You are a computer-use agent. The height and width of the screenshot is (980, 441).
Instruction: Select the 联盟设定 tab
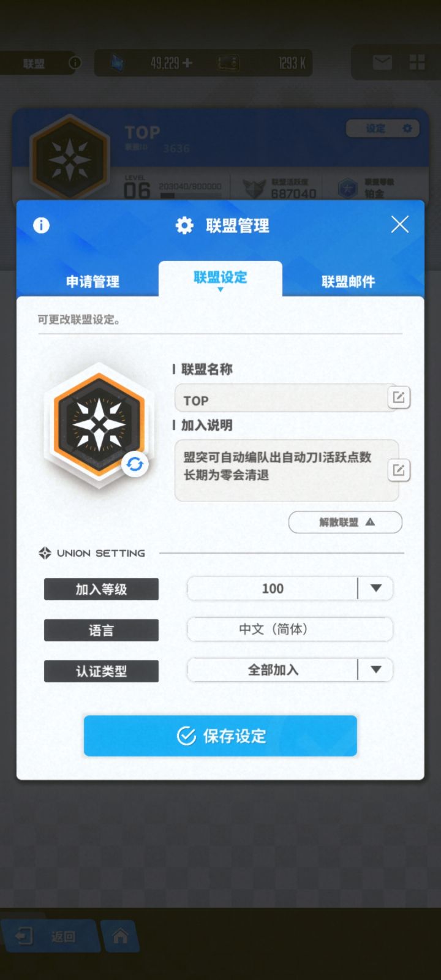221,278
